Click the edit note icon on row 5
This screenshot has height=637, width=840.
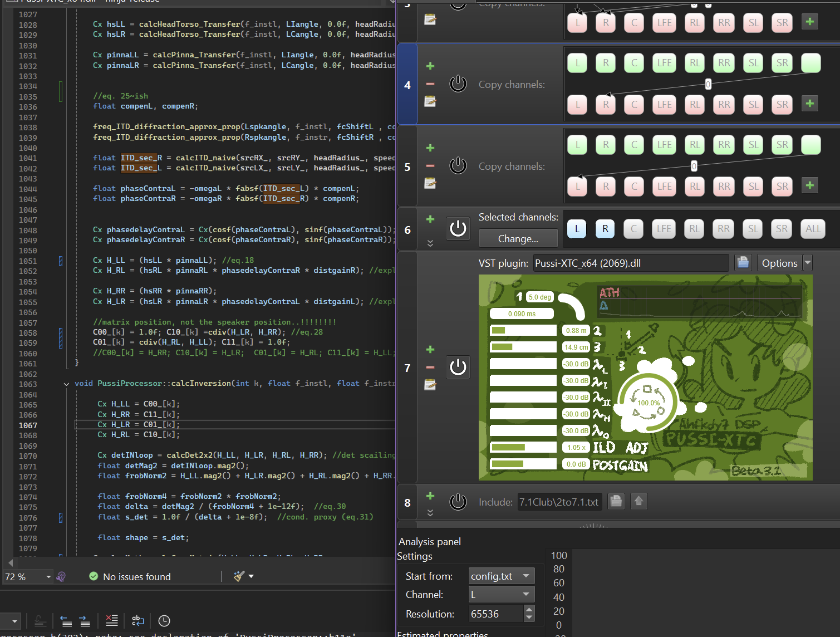(430, 183)
